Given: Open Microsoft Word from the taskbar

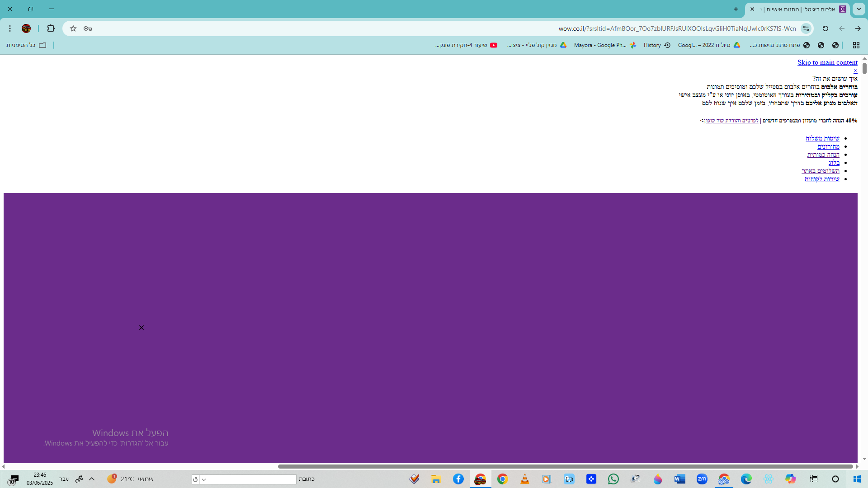Looking at the screenshot, I should point(679,479).
